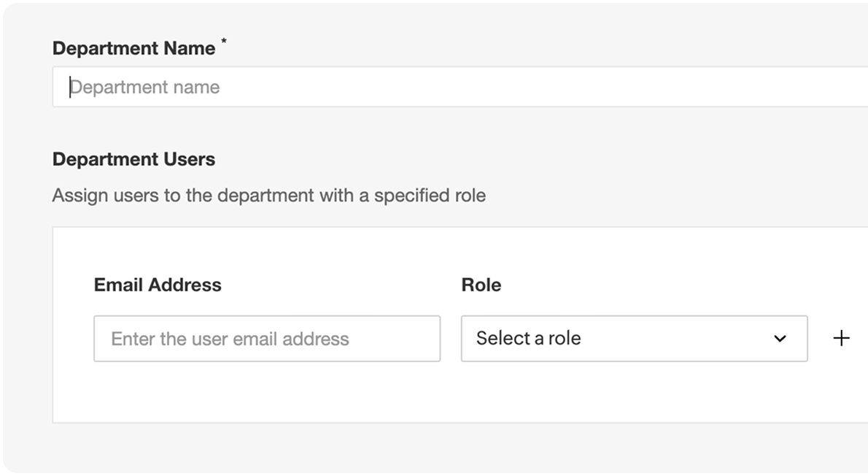Click the Email Address column label
The height and width of the screenshot is (476, 868).
158,285
